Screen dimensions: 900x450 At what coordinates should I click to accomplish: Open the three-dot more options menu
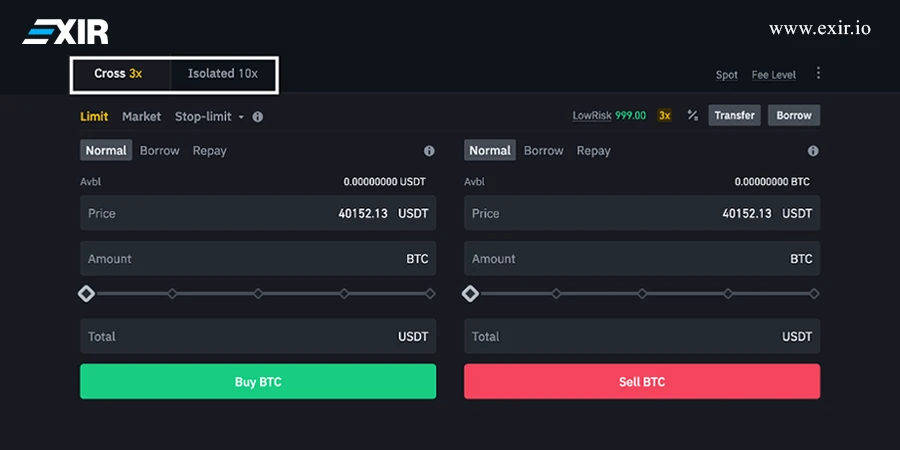coord(818,73)
